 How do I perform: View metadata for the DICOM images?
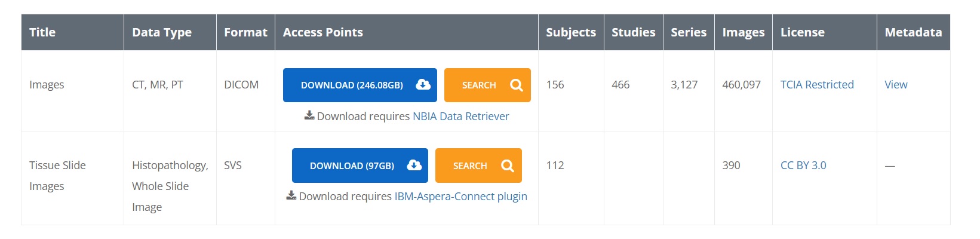click(x=896, y=85)
